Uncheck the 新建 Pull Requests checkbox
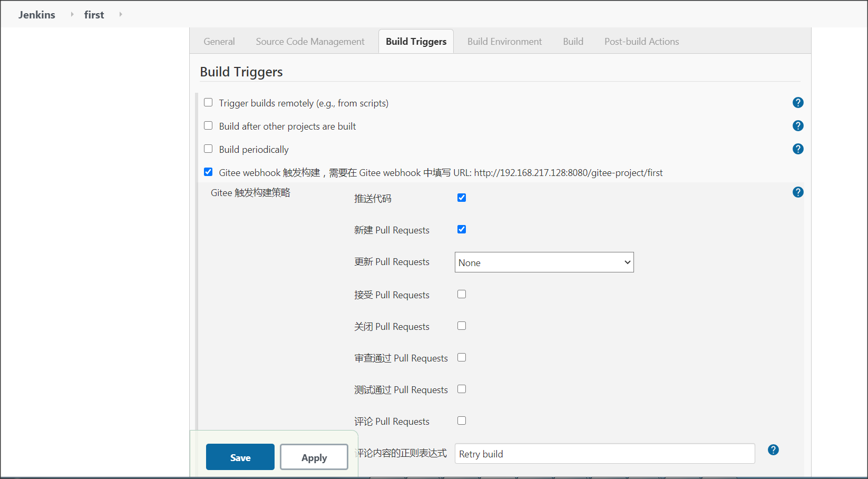 tap(462, 229)
